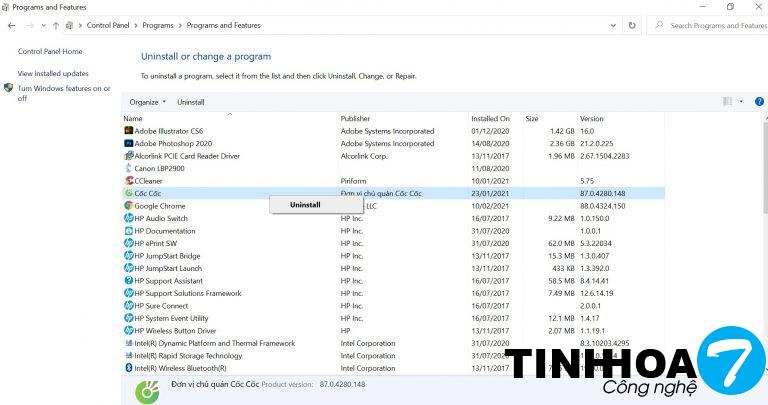Select the Adobe Photoshop 2020 icon

128,144
